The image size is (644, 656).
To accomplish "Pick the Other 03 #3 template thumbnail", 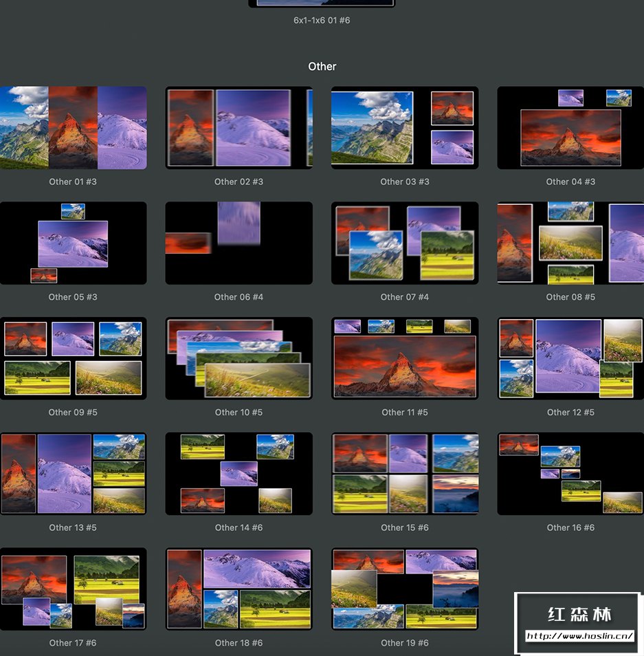I will click(405, 128).
